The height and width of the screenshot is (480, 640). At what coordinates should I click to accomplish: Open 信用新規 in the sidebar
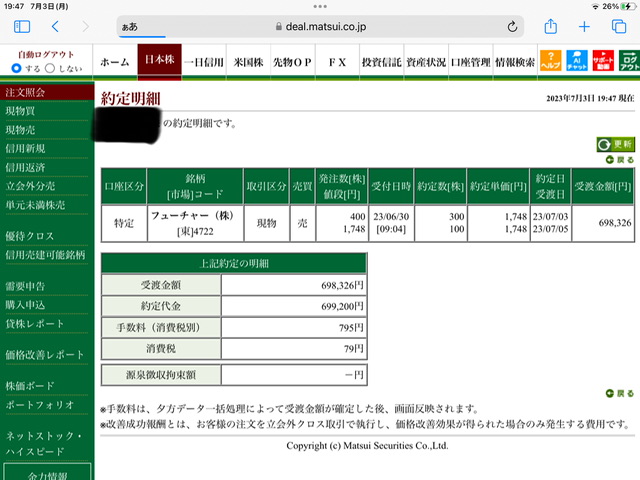tap(25, 149)
